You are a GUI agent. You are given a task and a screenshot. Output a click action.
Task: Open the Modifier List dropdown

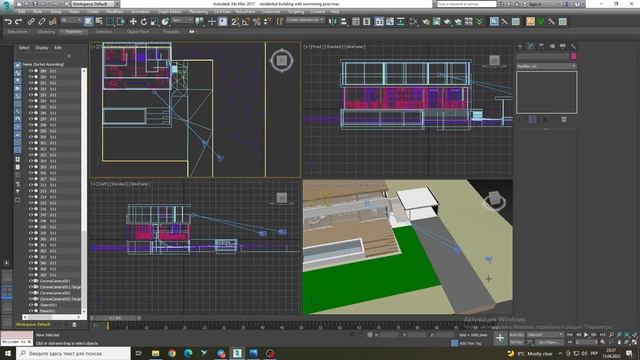(x=546, y=66)
